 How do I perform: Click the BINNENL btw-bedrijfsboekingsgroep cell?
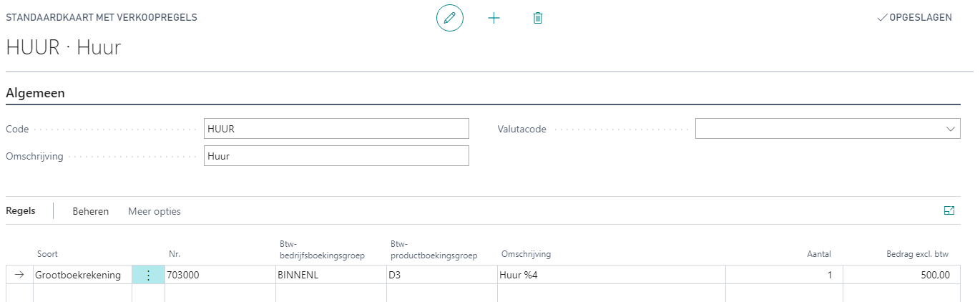click(x=330, y=275)
